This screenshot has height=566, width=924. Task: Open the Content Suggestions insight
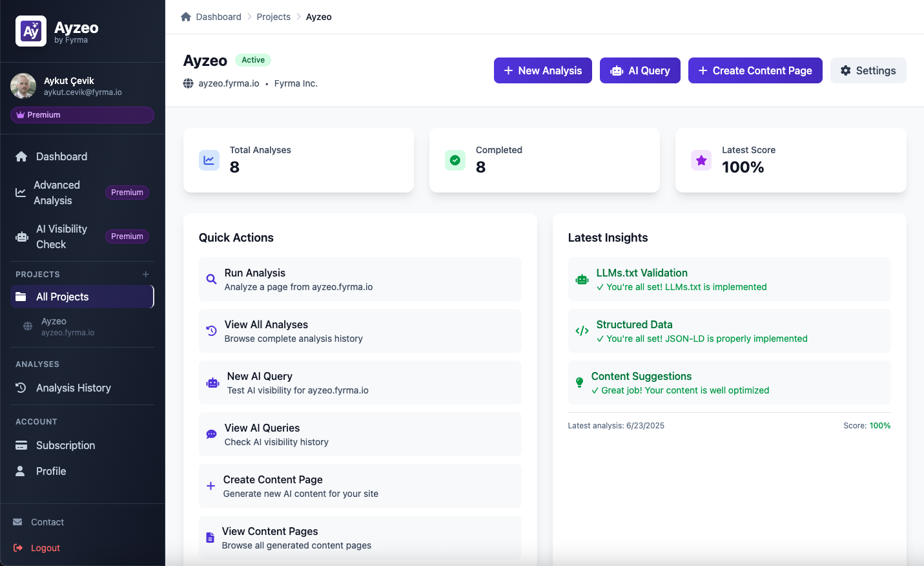pos(730,383)
